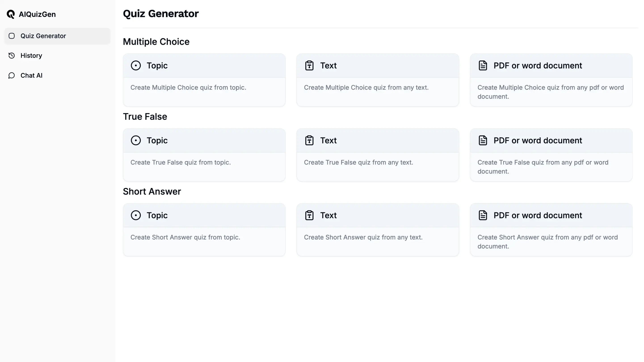Open the History section
Viewport: 644px width, 362px height.
coord(32,55)
